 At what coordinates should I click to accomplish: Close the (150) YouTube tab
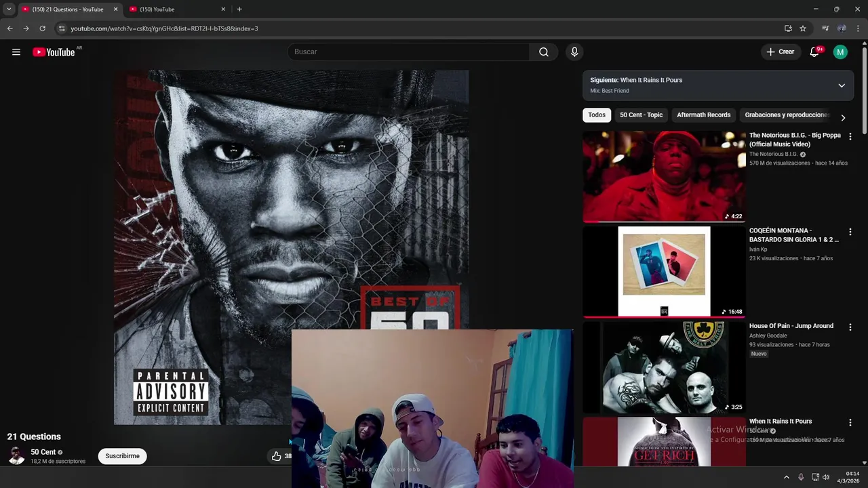pos(223,9)
